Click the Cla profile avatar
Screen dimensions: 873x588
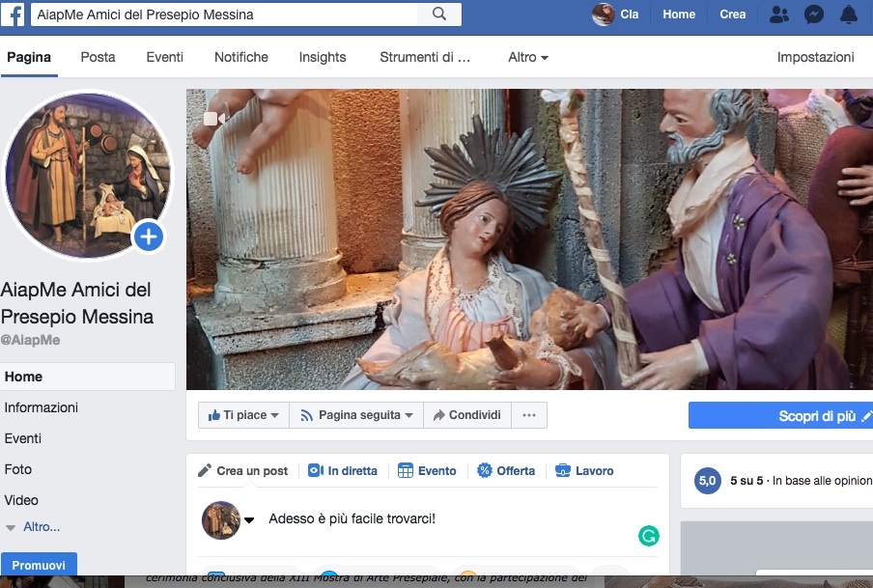[x=603, y=14]
